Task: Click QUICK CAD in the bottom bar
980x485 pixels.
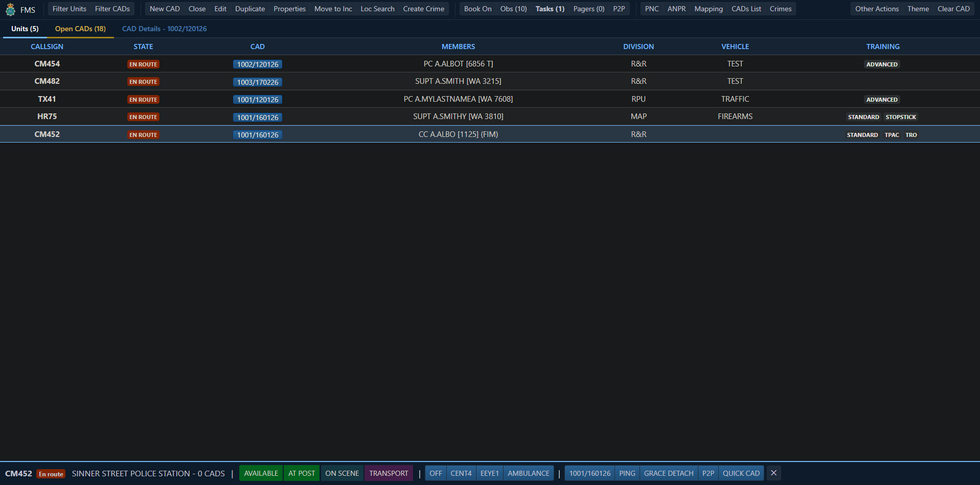Action: point(741,473)
